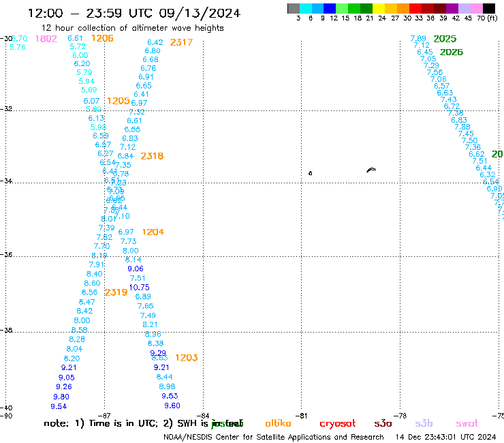Click the orange time label 1205
The image size is (504, 443).
(x=119, y=101)
